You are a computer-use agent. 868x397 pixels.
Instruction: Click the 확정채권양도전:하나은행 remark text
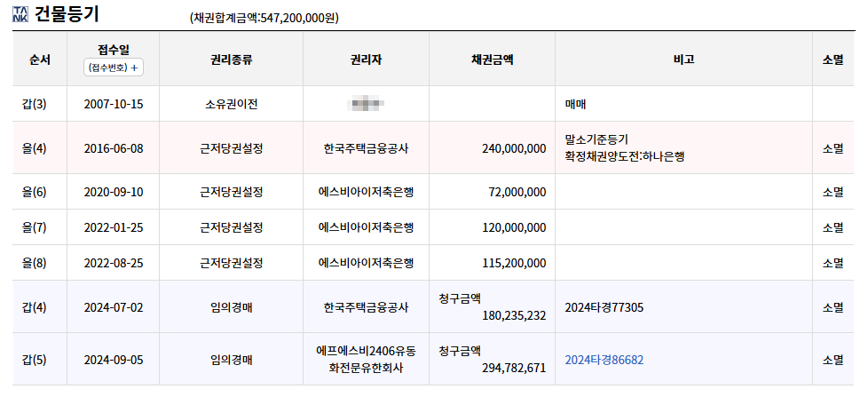(x=625, y=156)
